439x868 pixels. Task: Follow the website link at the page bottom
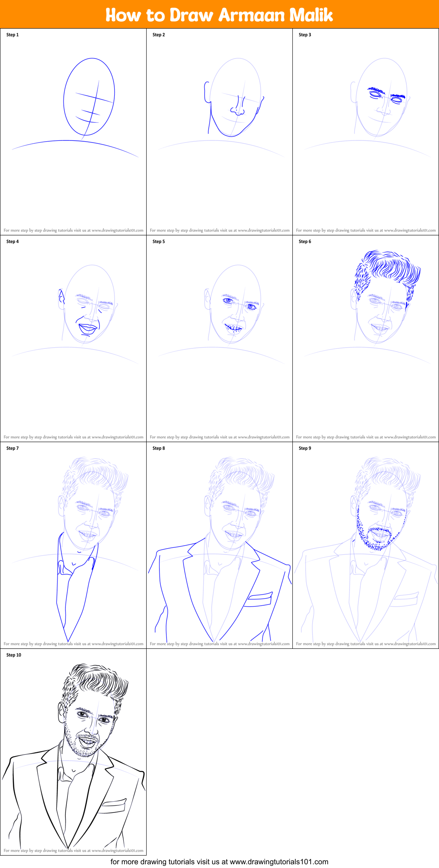point(219,862)
